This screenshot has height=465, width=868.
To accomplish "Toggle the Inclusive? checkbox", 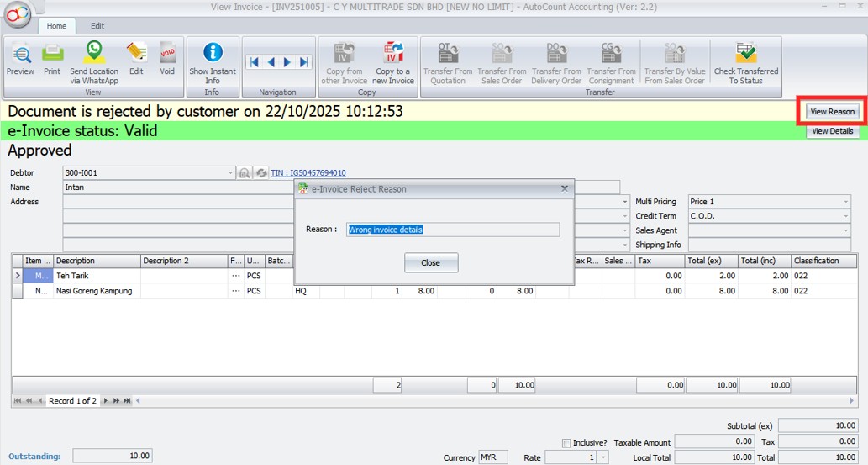I will pyautogui.click(x=567, y=443).
